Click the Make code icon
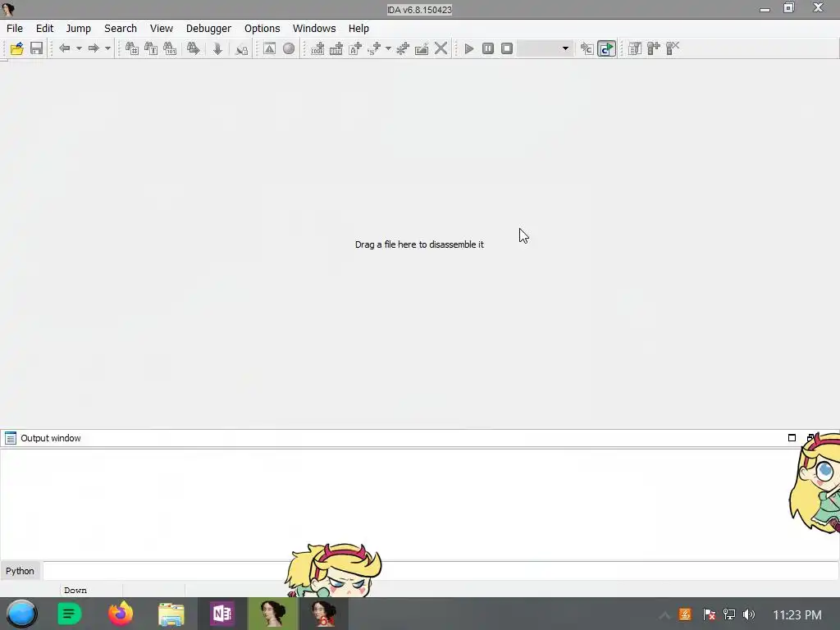Image resolution: width=840 pixels, height=630 pixels. click(x=317, y=48)
